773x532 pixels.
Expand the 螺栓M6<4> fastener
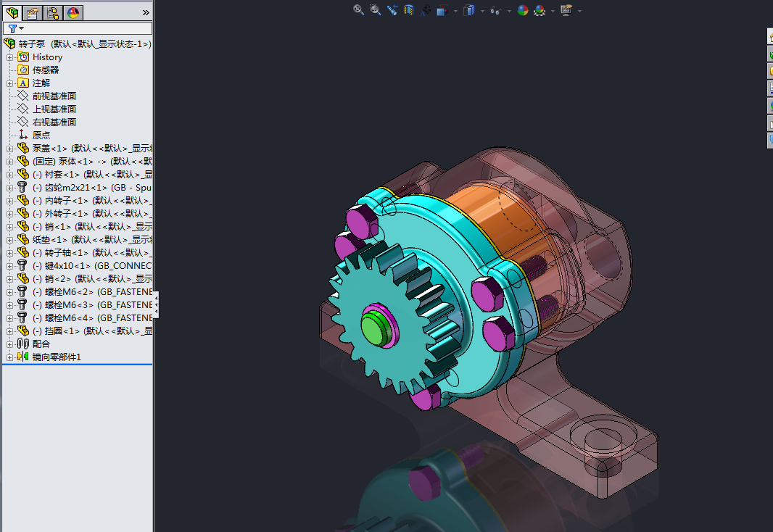(9, 319)
